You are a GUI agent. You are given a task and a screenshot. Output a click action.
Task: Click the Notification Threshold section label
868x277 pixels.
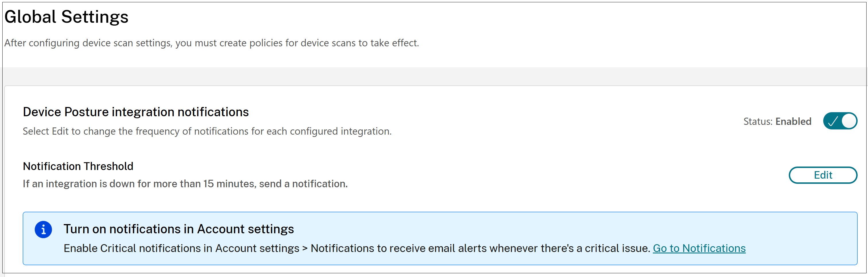point(78,166)
